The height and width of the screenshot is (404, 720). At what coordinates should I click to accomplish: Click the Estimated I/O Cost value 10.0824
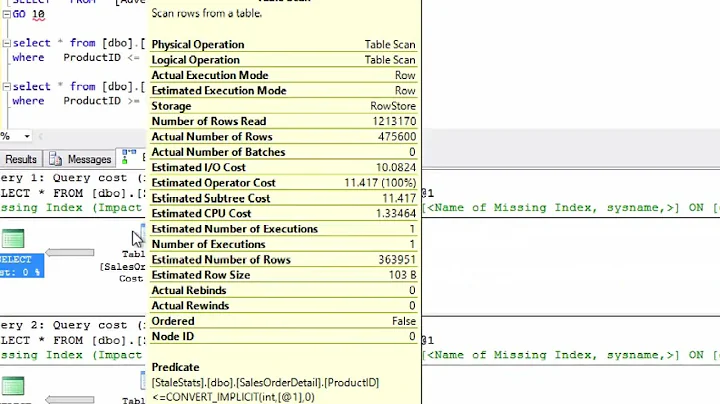pos(396,168)
